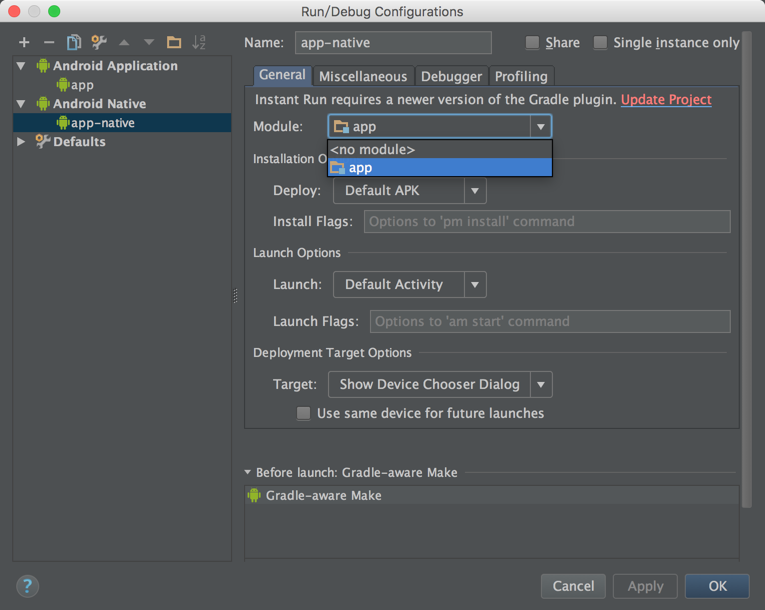Viewport: 765px width, 610px height.
Task: Click the Android icon beside Gradle-aware Make
Action: point(254,495)
